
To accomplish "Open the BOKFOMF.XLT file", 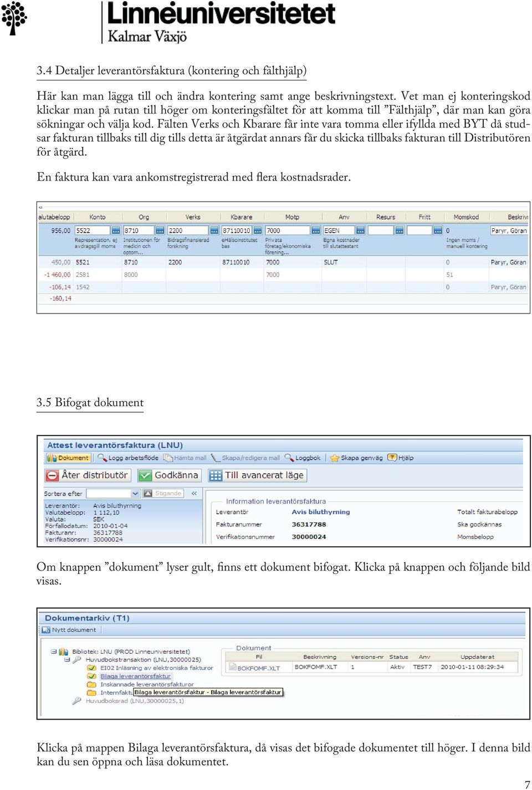I will click(254, 668).
